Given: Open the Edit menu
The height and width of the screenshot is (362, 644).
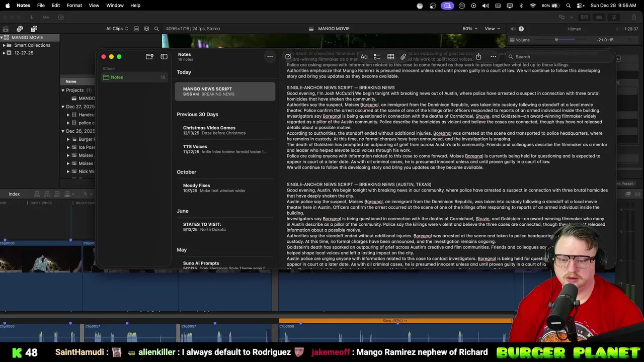Looking at the screenshot, I should pyautogui.click(x=56, y=6).
